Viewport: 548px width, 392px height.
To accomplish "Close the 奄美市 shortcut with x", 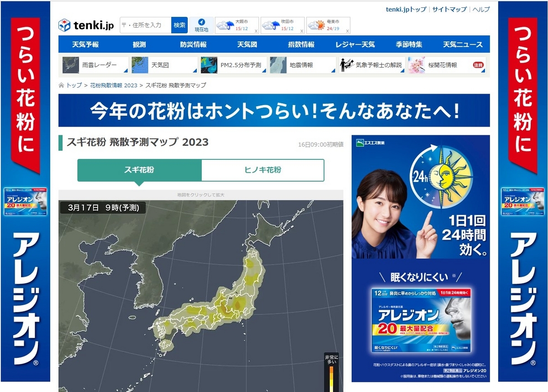I will click(347, 31).
